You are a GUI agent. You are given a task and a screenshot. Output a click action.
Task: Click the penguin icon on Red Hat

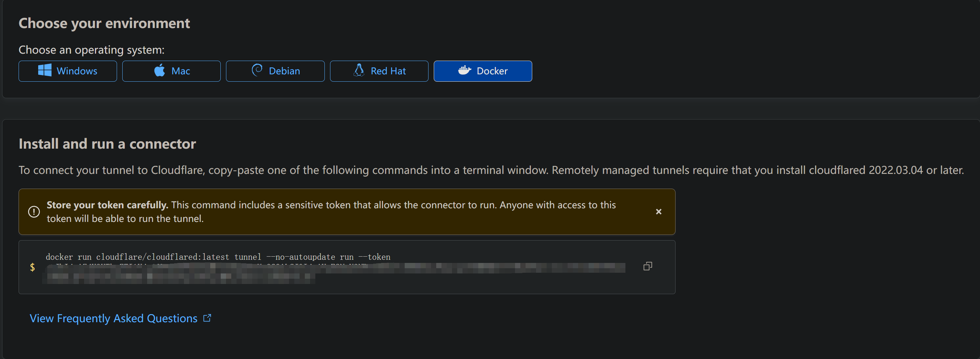pyautogui.click(x=359, y=71)
